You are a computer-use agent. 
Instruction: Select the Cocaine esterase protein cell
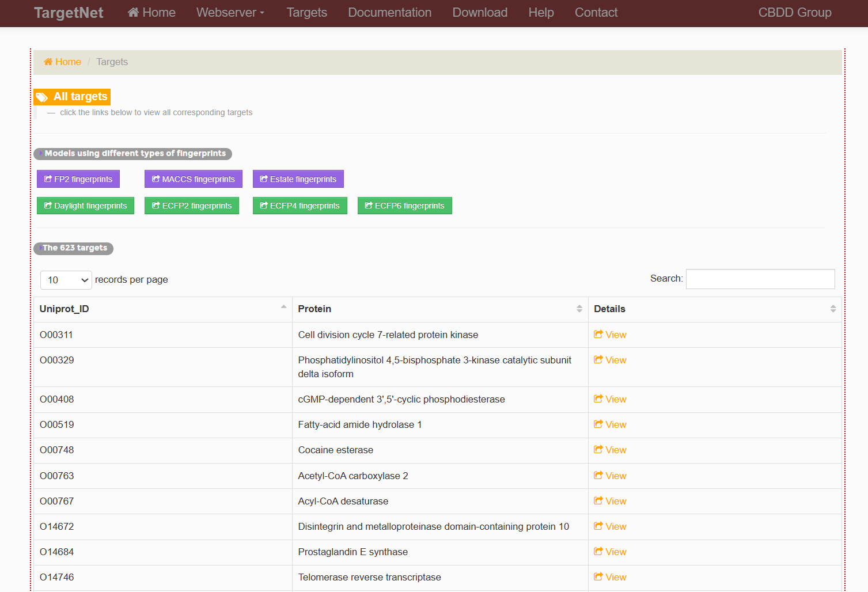tap(440, 450)
